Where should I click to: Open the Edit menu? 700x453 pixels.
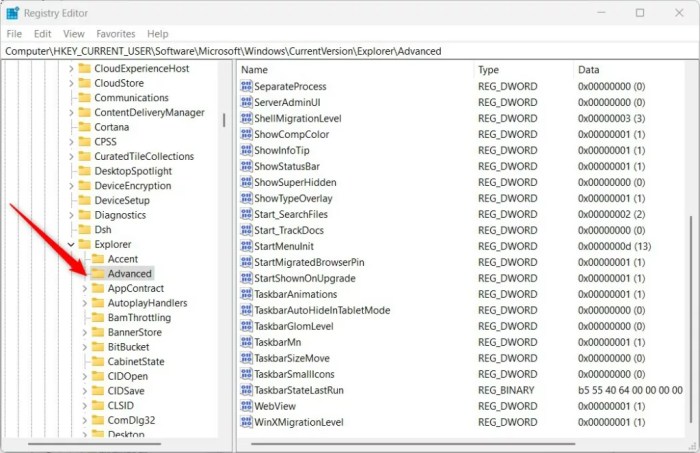(x=42, y=34)
